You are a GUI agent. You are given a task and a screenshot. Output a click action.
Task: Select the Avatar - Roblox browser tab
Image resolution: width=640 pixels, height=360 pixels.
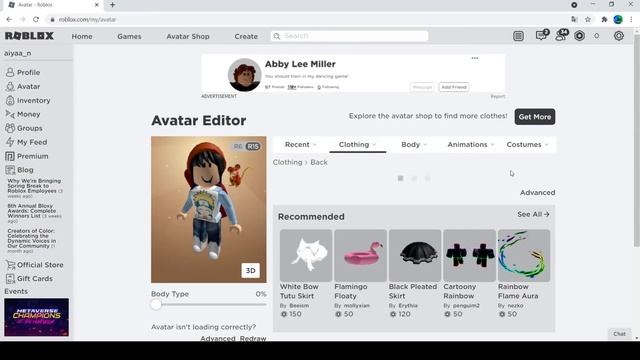(x=53, y=5)
